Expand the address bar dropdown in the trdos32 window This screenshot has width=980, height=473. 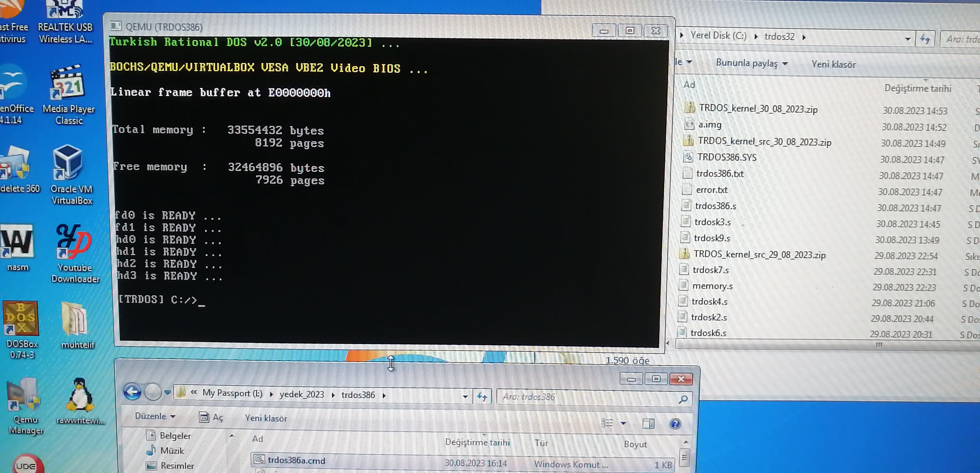coord(908,39)
